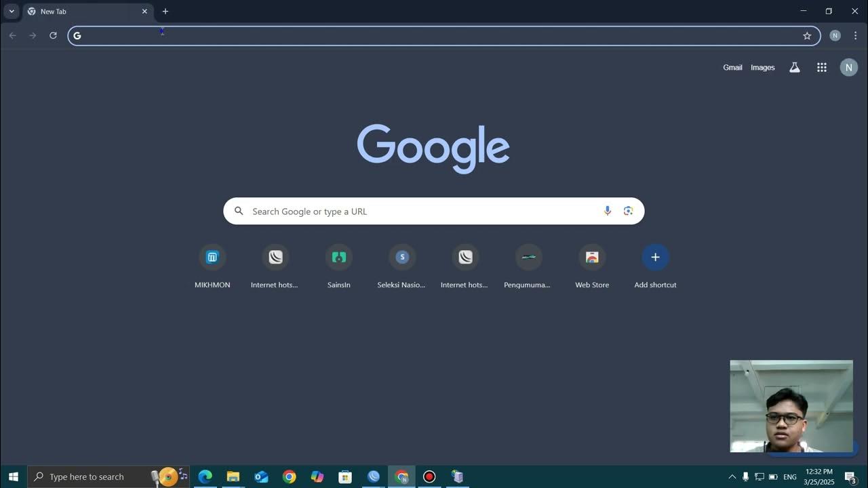Open the SainsIn shortcut
868x488 pixels.
(x=339, y=267)
